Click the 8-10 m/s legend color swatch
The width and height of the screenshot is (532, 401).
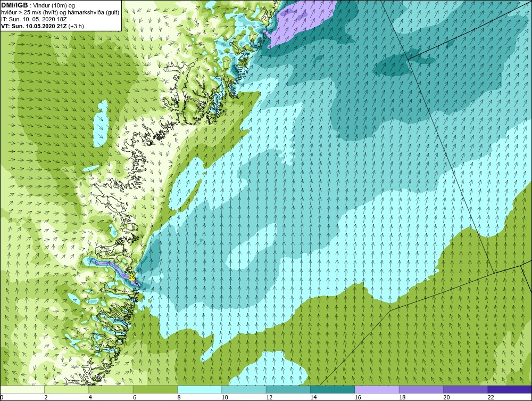[199, 389]
